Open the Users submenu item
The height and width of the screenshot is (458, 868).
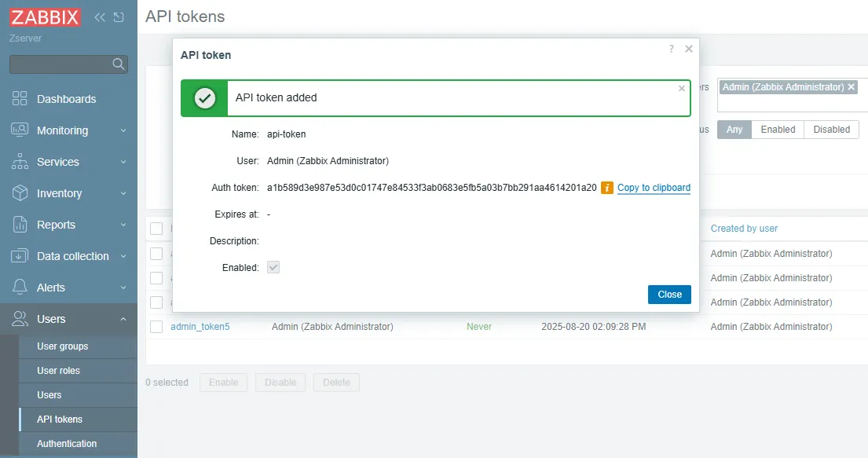pyautogui.click(x=78, y=395)
